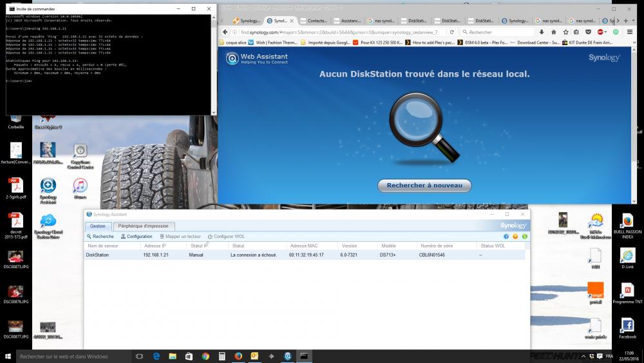The height and width of the screenshot is (363, 644).
Task: Click the green info icon in Synology Assistant
Action: click(x=524, y=237)
